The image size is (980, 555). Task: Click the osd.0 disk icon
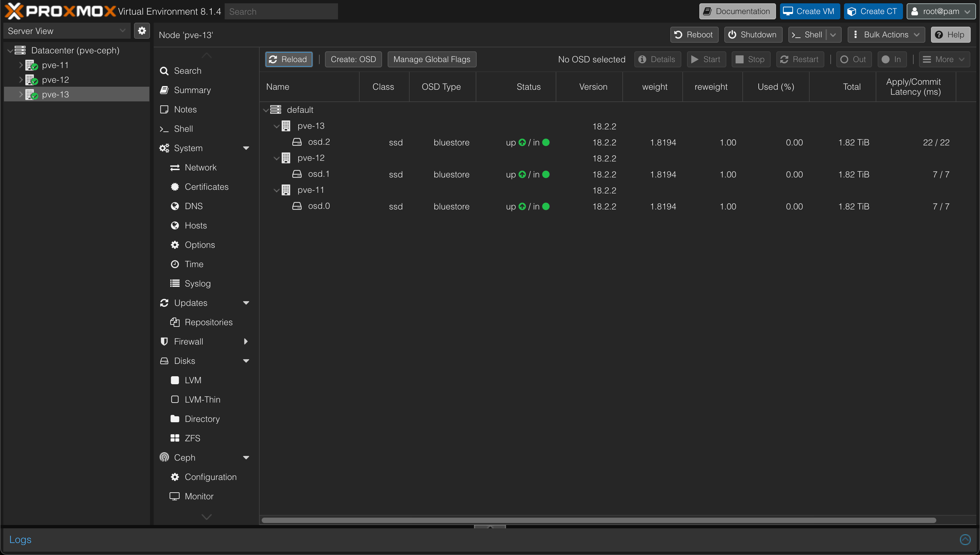[x=297, y=206]
